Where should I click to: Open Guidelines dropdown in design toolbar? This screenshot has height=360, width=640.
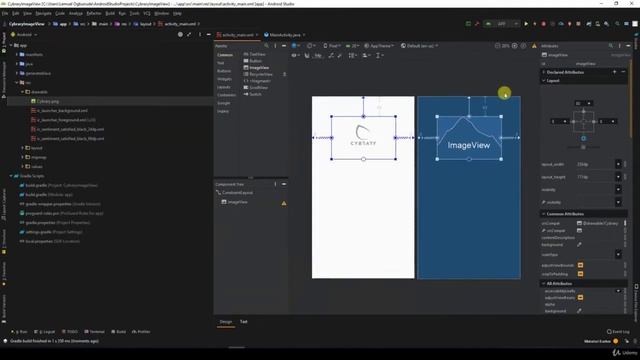[379, 56]
